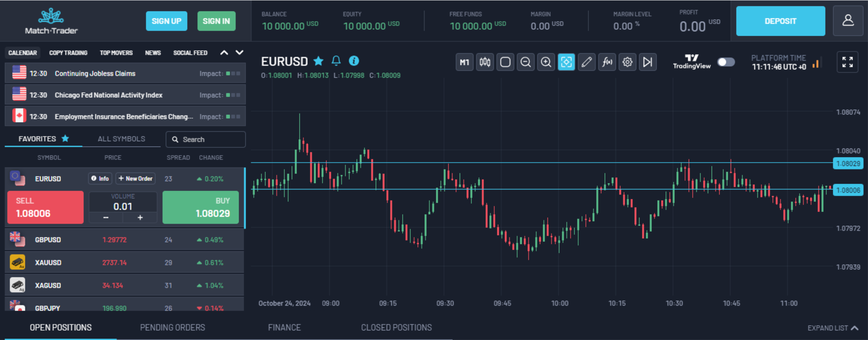Open Continuing Jobless Claims event
This screenshot has width=868, height=340.
tap(125, 73)
